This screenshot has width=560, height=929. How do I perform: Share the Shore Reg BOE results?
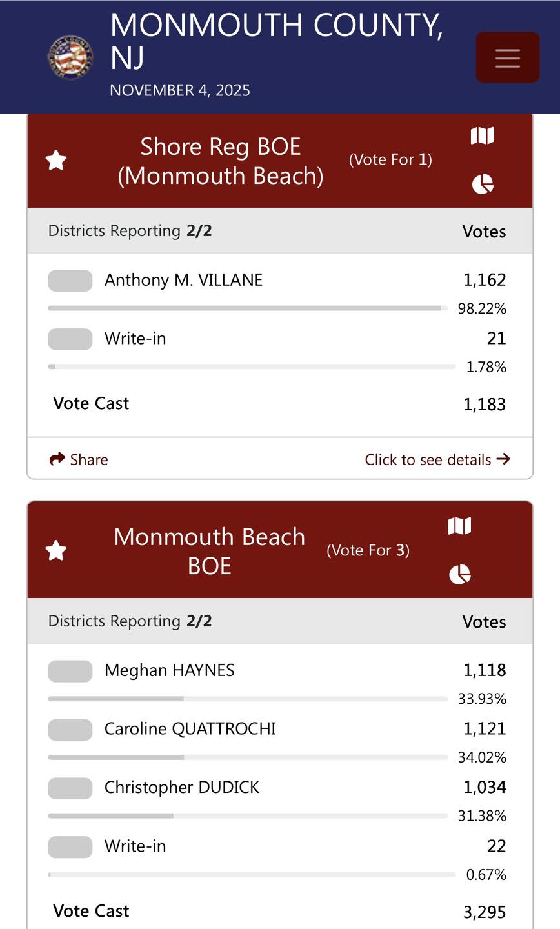pos(79,459)
